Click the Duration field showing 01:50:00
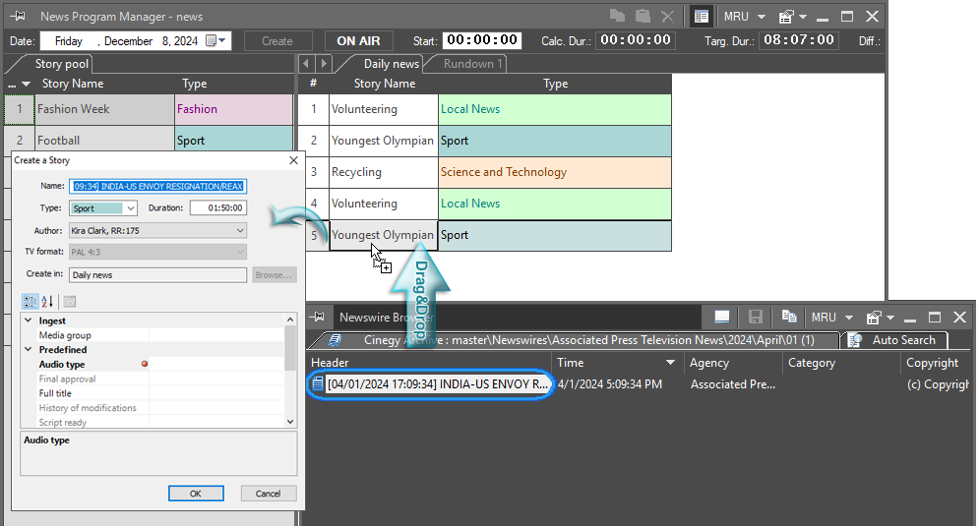This screenshot has width=980, height=526. [x=217, y=208]
